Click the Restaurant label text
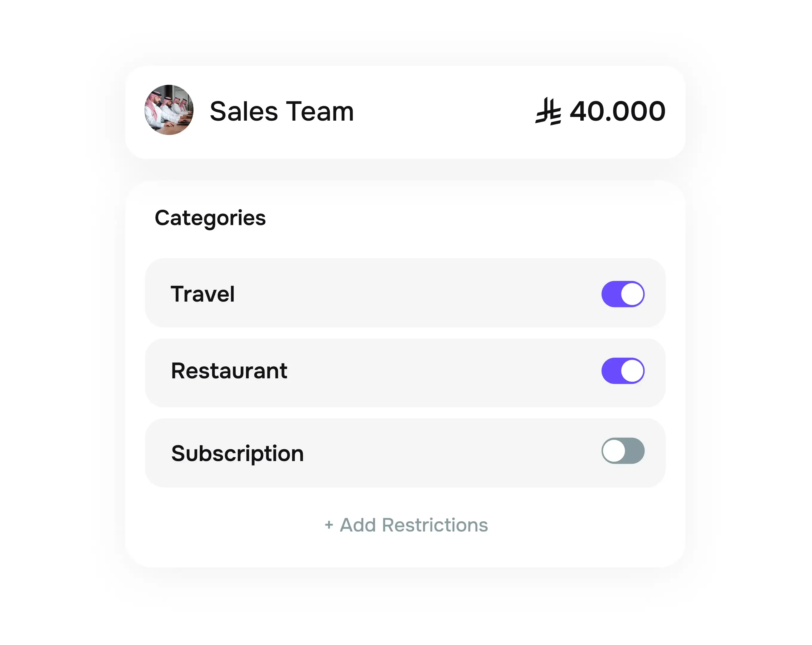The height and width of the screenshot is (645, 812). click(229, 371)
